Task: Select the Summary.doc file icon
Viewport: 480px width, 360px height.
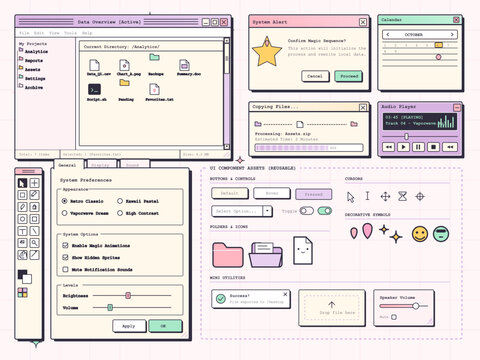Action: click(184, 65)
